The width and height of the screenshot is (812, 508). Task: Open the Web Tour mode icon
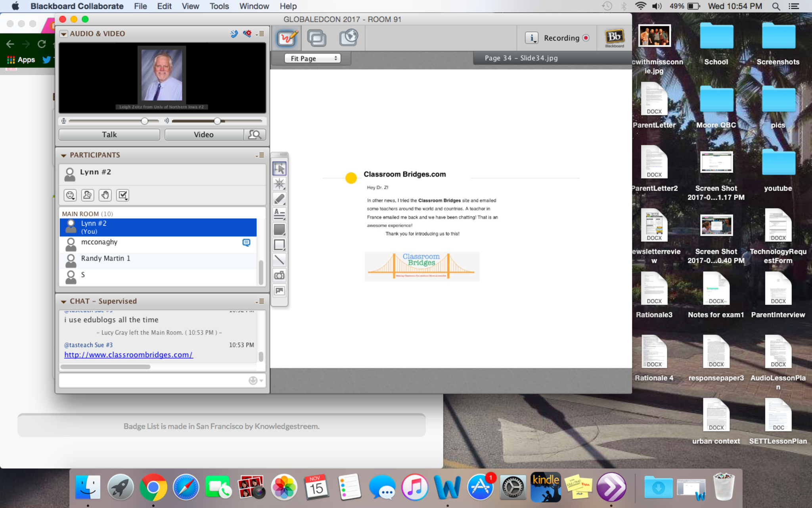click(x=349, y=38)
